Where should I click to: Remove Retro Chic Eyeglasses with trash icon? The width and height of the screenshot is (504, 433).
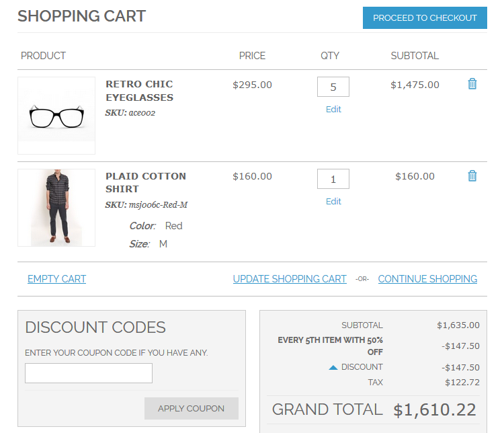[x=472, y=84]
